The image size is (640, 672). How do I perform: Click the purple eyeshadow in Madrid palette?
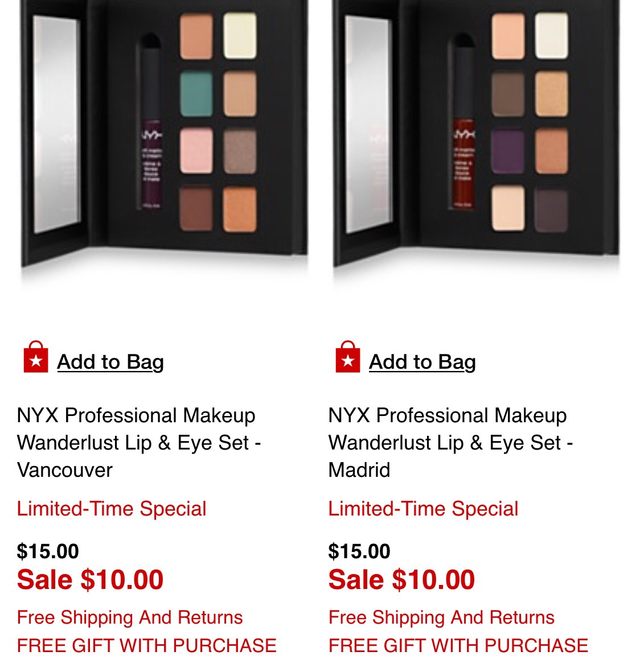508,151
